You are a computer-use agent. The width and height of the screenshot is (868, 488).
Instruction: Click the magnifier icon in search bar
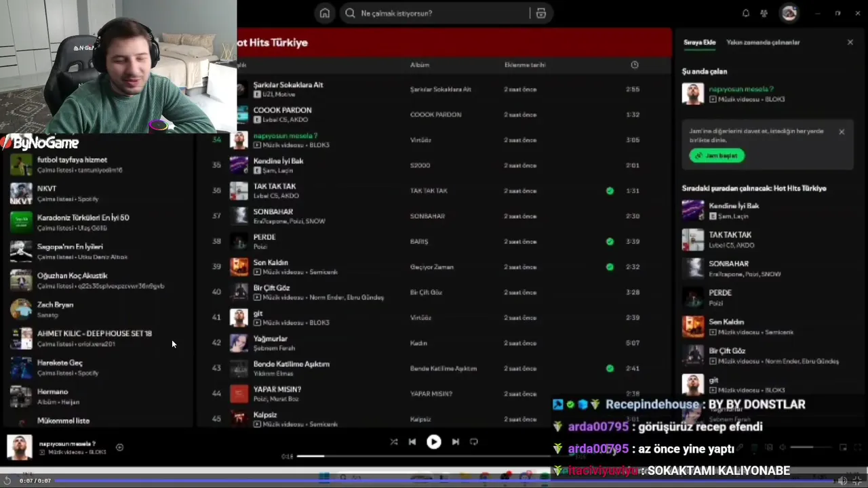[350, 14]
